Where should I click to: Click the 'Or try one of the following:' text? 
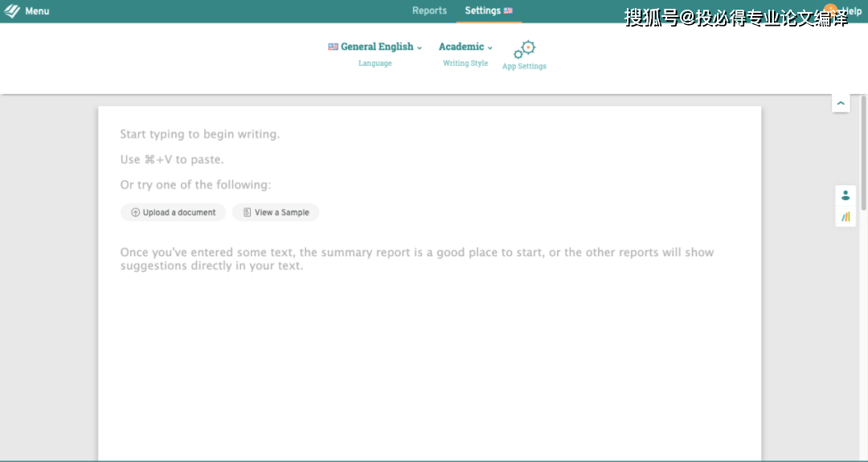pos(195,185)
